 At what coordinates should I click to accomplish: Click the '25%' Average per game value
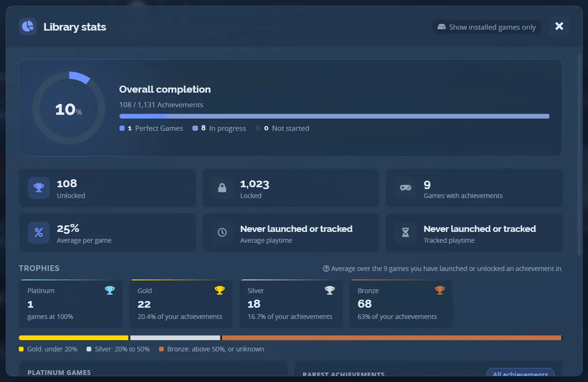(x=68, y=229)
